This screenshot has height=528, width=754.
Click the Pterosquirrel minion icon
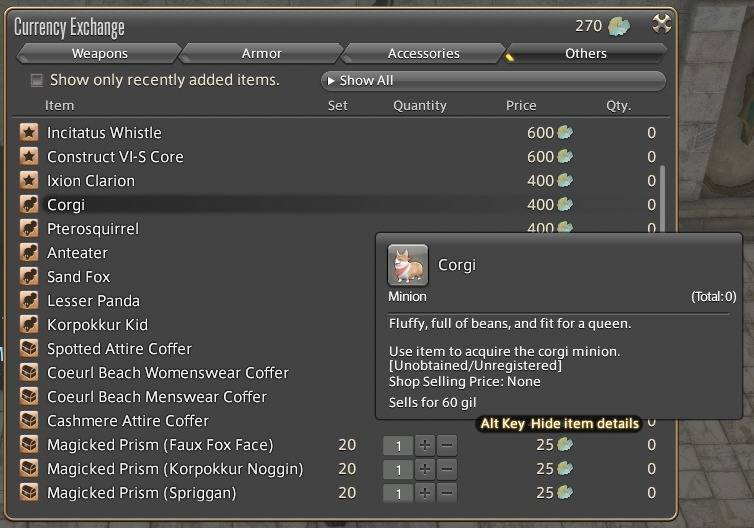(x=29, y=229)
